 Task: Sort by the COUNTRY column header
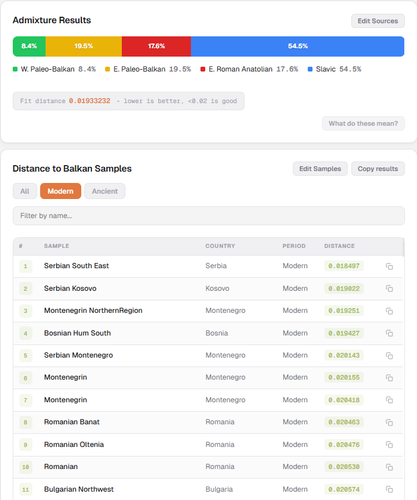[220, 246]
